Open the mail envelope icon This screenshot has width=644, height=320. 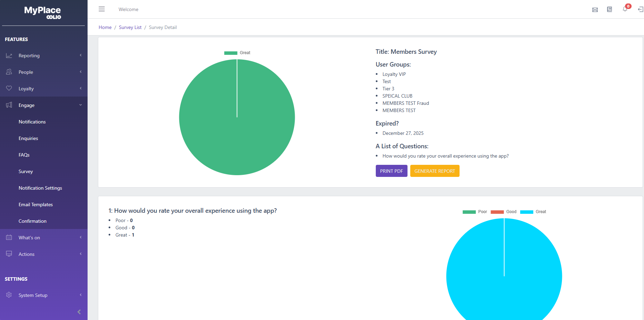point(595,10)
